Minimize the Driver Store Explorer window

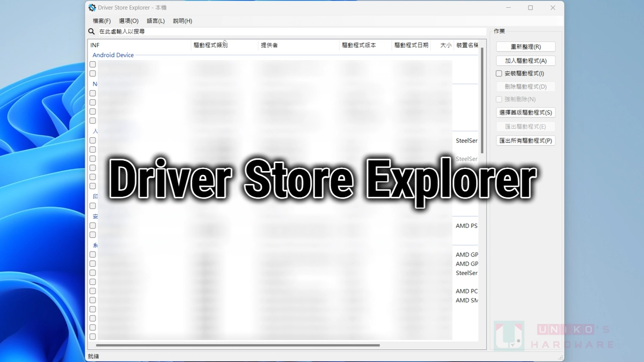pos(508,8)
